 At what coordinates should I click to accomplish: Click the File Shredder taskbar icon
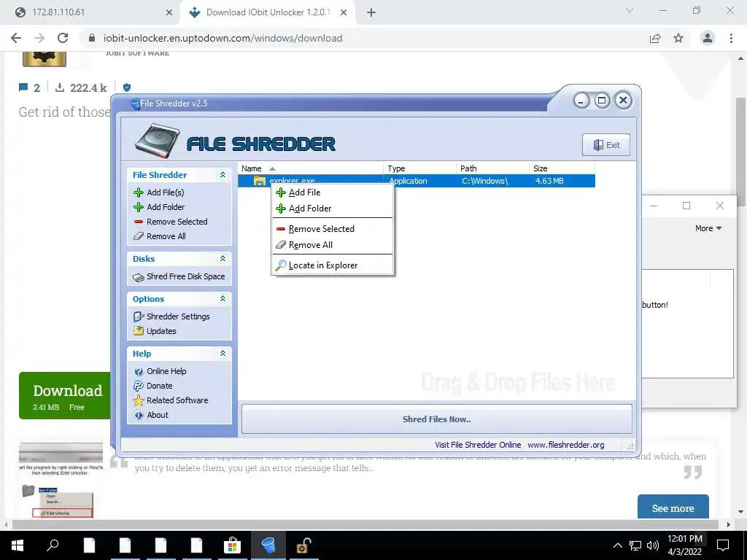tap(268, 545)
